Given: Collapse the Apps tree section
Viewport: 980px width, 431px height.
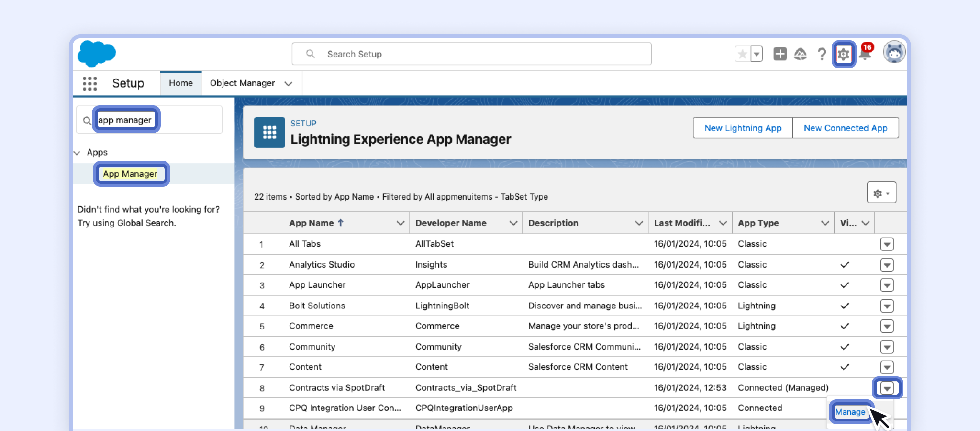Looking at the screenshot, I should 77,153.
